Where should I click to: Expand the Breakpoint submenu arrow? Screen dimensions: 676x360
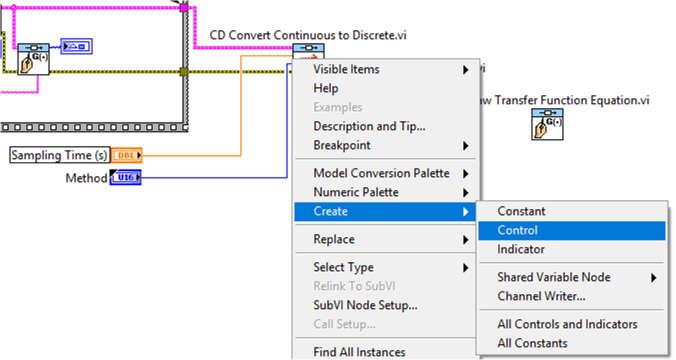(x=466, y=145)
